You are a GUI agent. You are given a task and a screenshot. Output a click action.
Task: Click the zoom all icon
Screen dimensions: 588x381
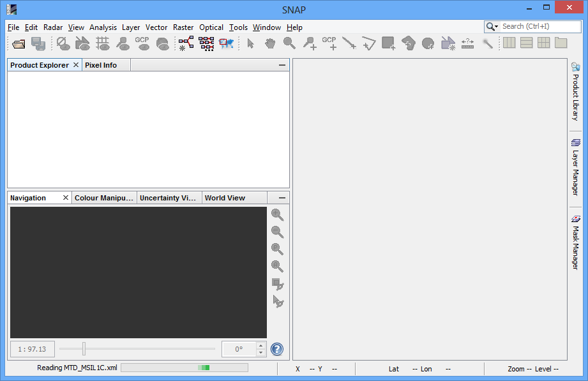277,266
